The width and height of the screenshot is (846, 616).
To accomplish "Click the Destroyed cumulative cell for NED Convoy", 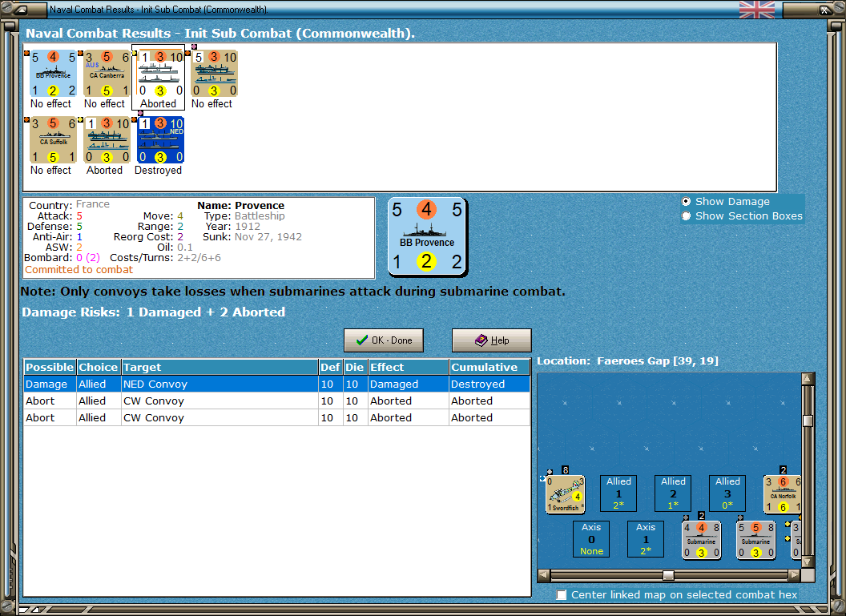I will click(489, 384).
